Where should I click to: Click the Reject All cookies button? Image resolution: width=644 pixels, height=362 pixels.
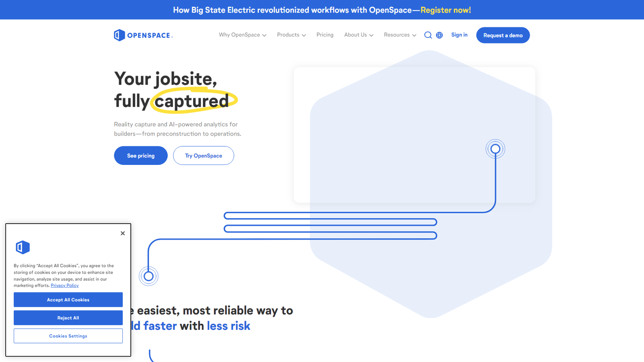(x=68, y=318)
